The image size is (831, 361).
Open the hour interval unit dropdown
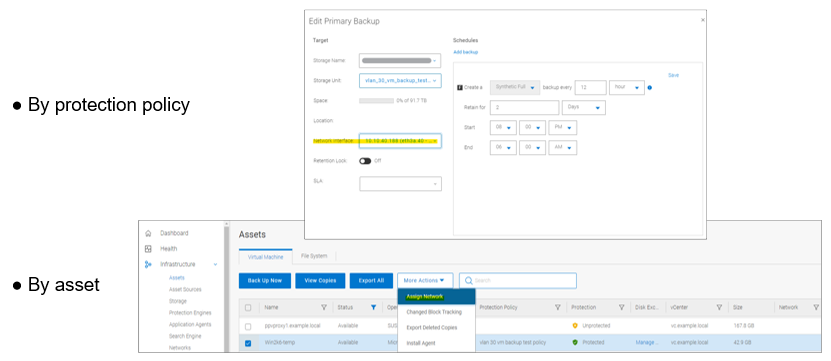click(627, 87)
